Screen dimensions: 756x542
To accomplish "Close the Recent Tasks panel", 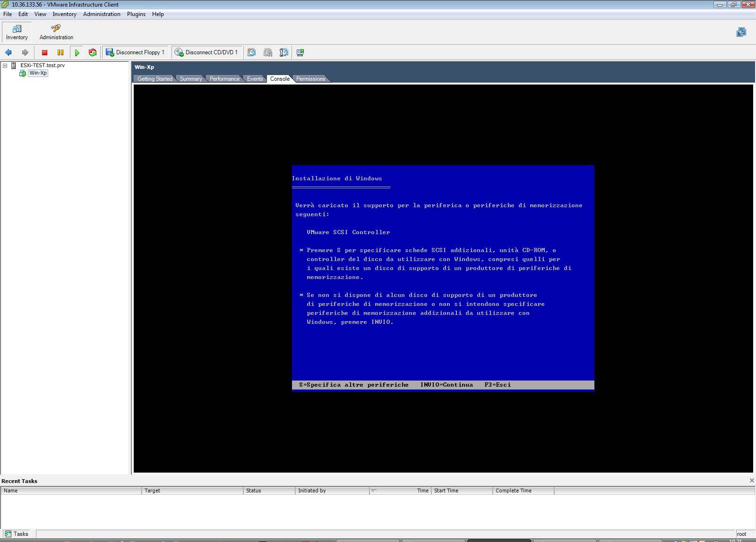I will pyautogui.click(x=752, y=481).
